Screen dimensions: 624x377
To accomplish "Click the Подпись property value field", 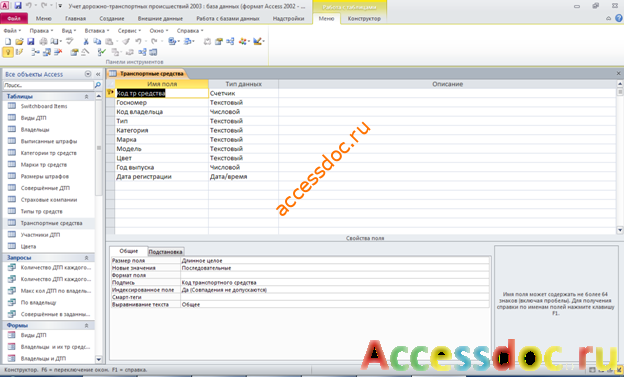I will pyautogui.click(x=335, y=283).
